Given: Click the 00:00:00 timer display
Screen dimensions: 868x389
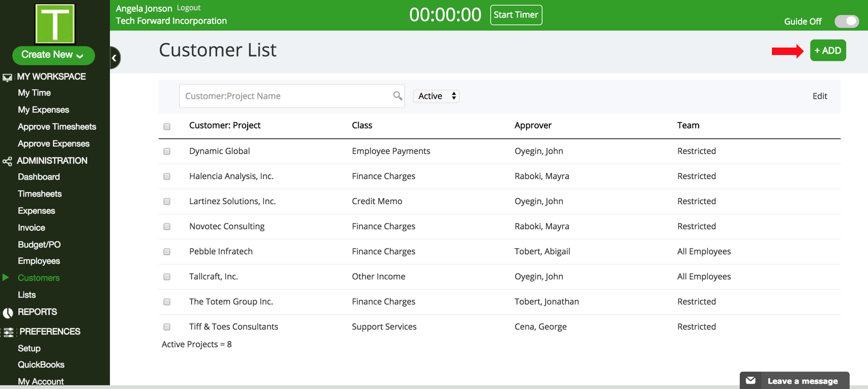Looking at the screenshot, I should coord(445,15).
